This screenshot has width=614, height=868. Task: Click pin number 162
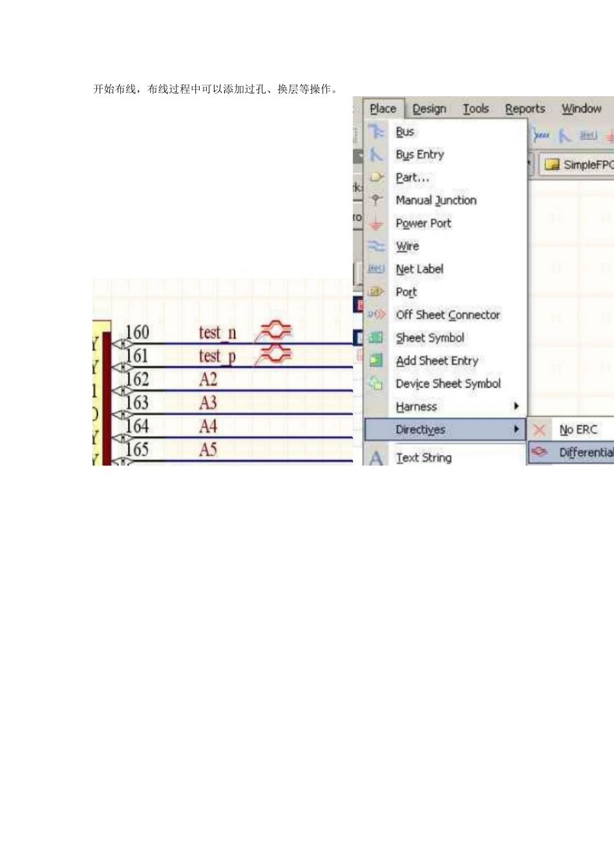(x=137, y=379)
